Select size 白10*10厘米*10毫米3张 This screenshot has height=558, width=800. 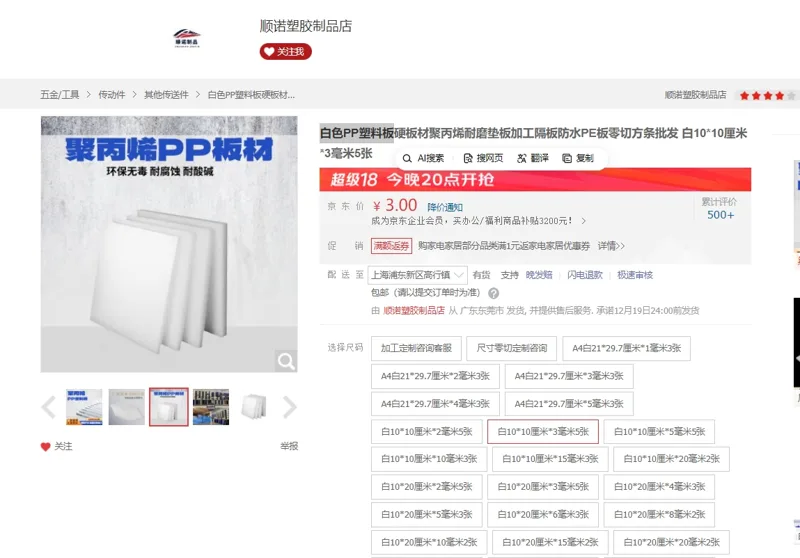429,459
